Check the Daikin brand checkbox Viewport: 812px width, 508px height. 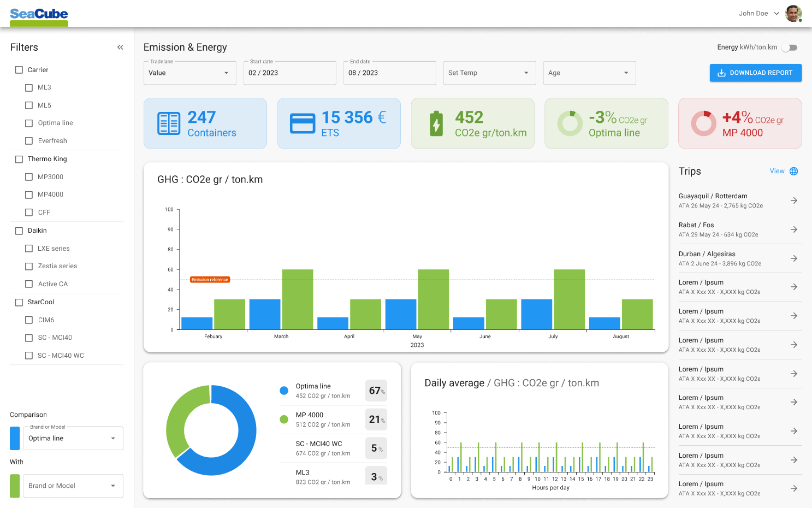point(19,231)
